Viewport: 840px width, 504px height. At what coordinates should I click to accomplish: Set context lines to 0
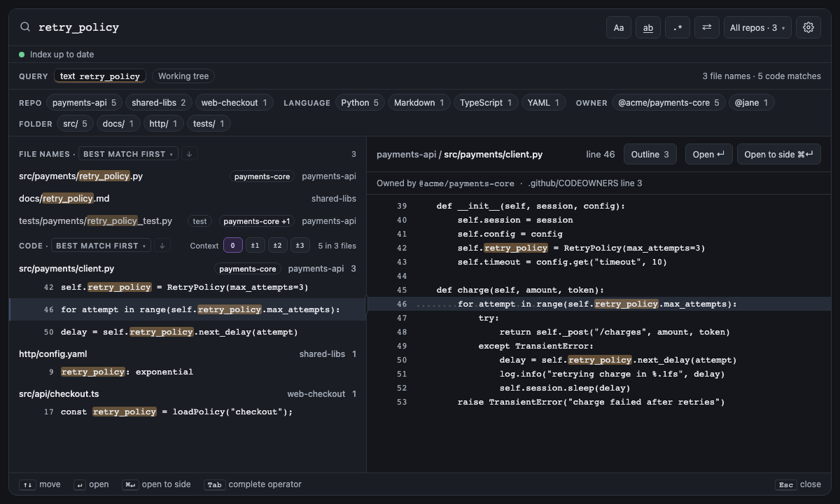(233, 246)
